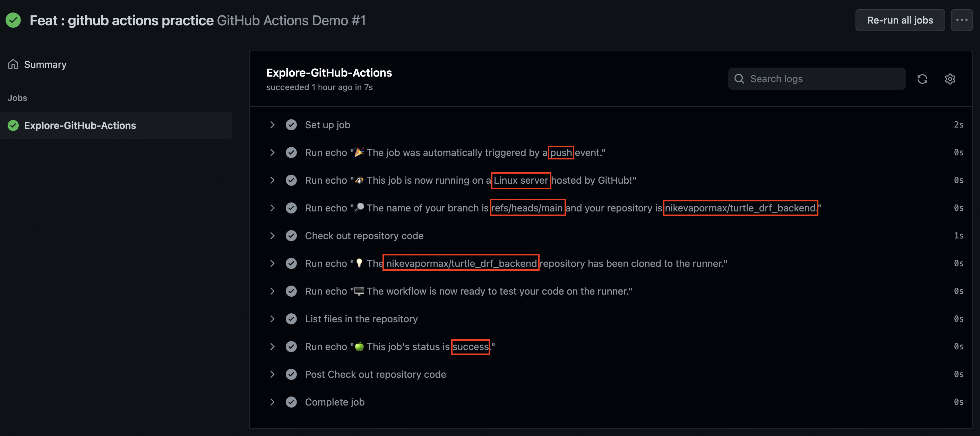Select the Explore-GitHub-Actions job in sidebar
This screenshot has height=436, width=980.
[x=116, y=125]
